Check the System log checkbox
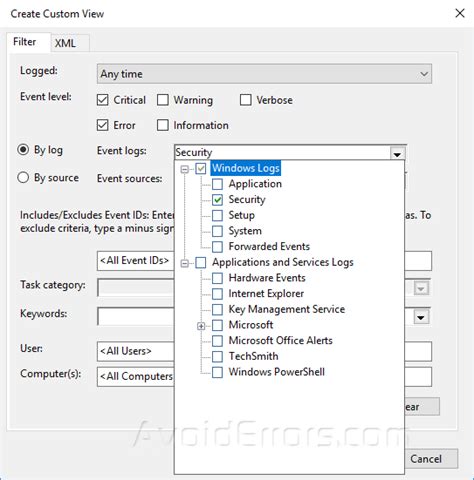 pyautogui.click(x=217, y=231)
